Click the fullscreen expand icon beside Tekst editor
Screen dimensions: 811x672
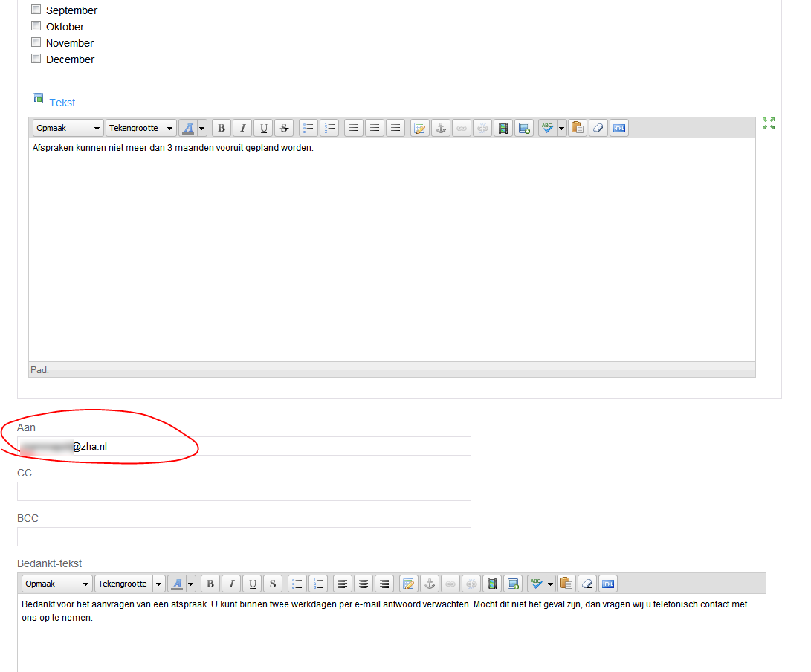point(769,123)
